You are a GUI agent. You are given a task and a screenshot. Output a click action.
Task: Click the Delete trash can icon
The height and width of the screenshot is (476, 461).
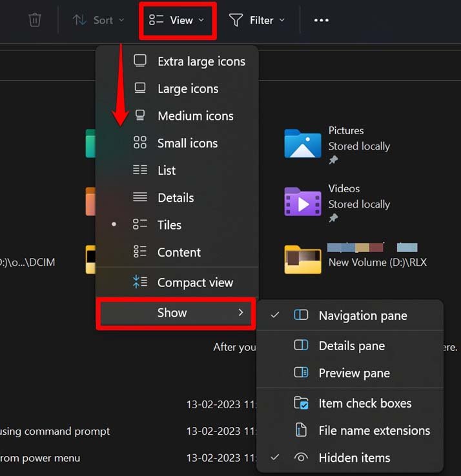[x=35, y=20]
